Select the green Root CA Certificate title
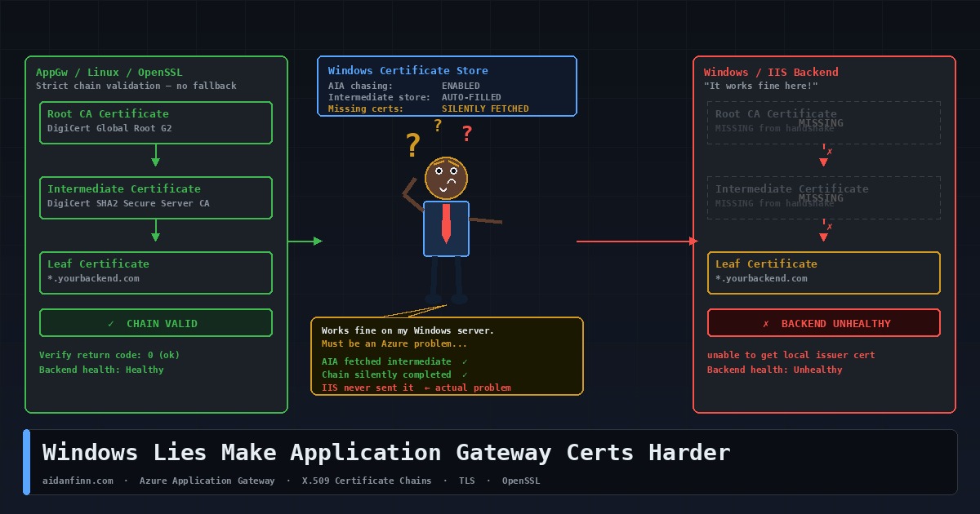980x514 pixels. point(108,114)
